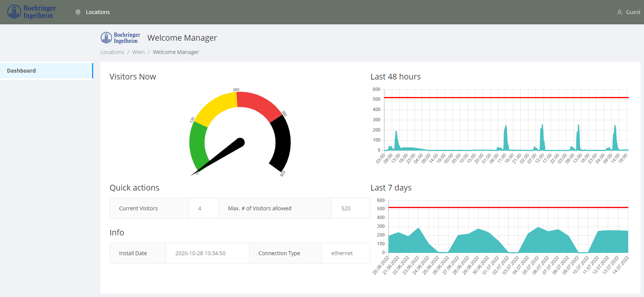The image size is (644, 297).
Task: Click the first visitor peak in Last 48 hours chart
Action: (x=396, y=140)
